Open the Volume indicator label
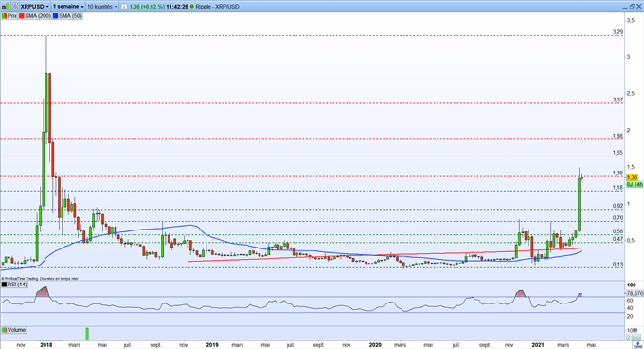This screenshot has height=349, width=644. click(14, 330)
